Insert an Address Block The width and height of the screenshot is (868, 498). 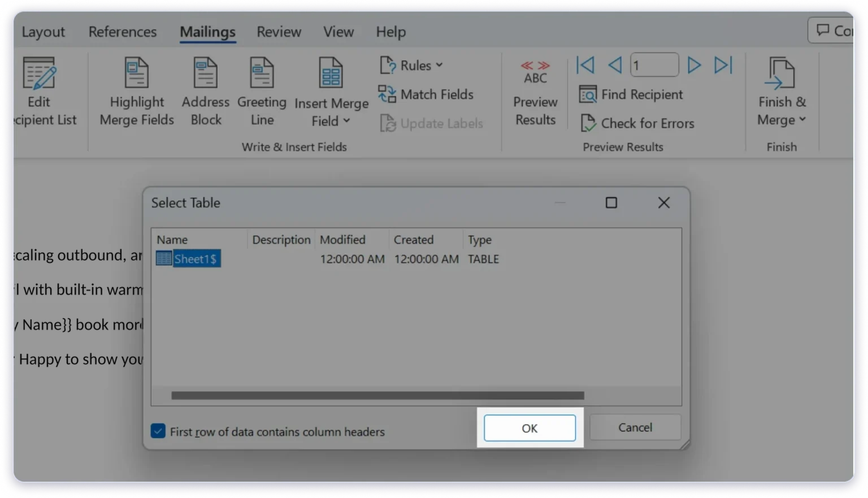click(x=206, y=92)
